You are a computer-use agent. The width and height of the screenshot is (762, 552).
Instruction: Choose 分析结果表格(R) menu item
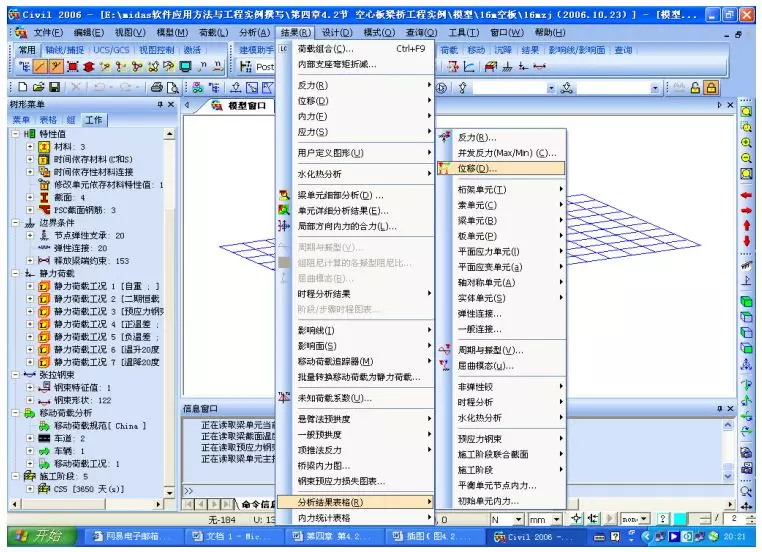[x=356, y=502]
